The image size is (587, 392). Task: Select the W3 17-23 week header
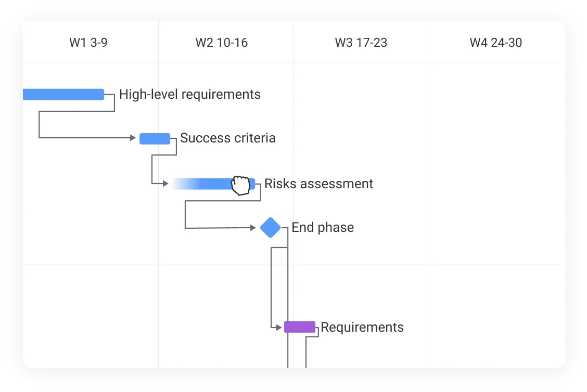tap(361, 43)
